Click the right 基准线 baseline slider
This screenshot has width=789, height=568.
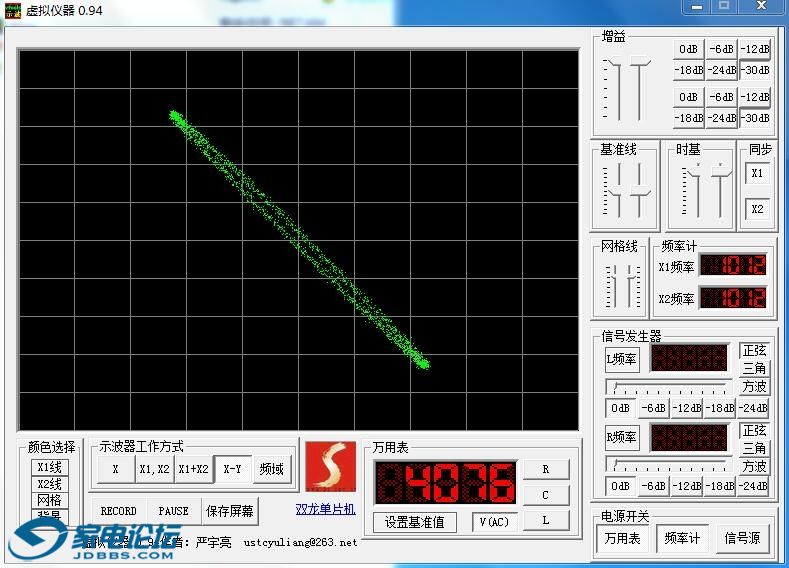pyautogui.click(x=640, y=191)
